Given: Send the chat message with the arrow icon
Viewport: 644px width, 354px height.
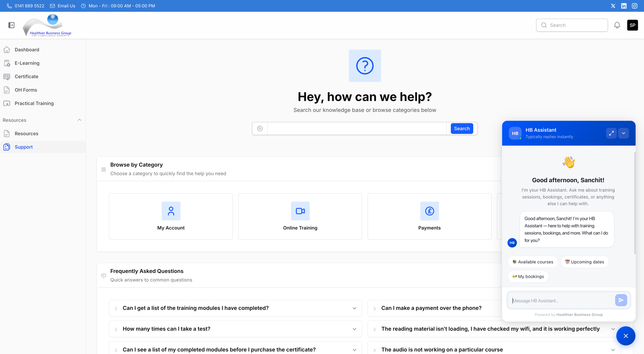Looking at the screenshot, I should (621, 300).
